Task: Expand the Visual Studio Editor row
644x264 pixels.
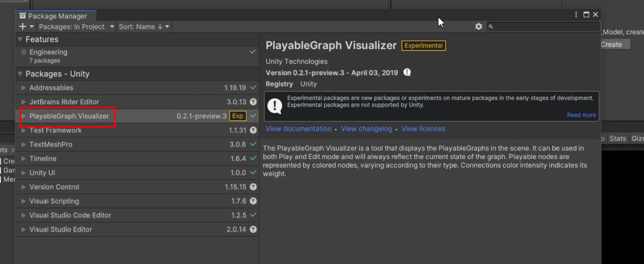Action: (x=24, y=229)
